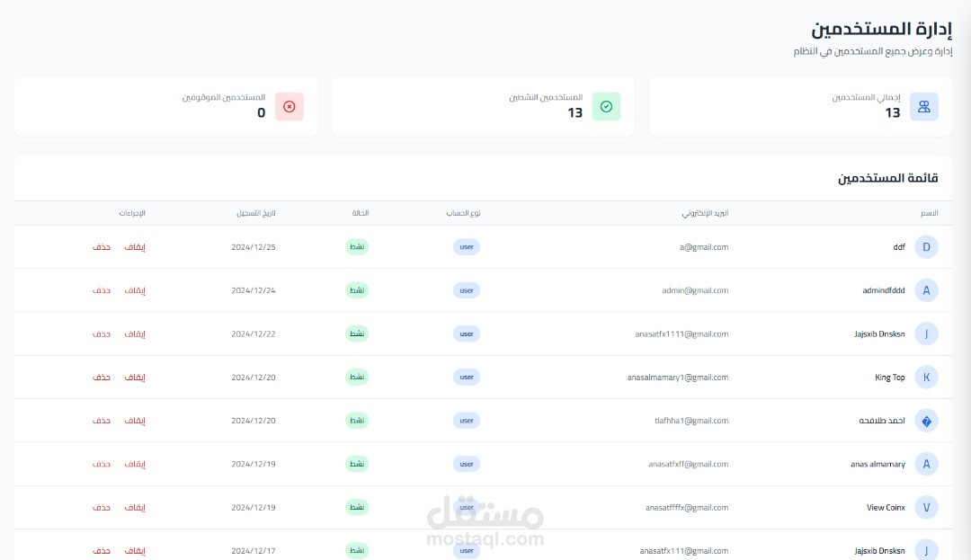Click the J avatar for anasatfx1111@gmail.com row

point(926,333)
